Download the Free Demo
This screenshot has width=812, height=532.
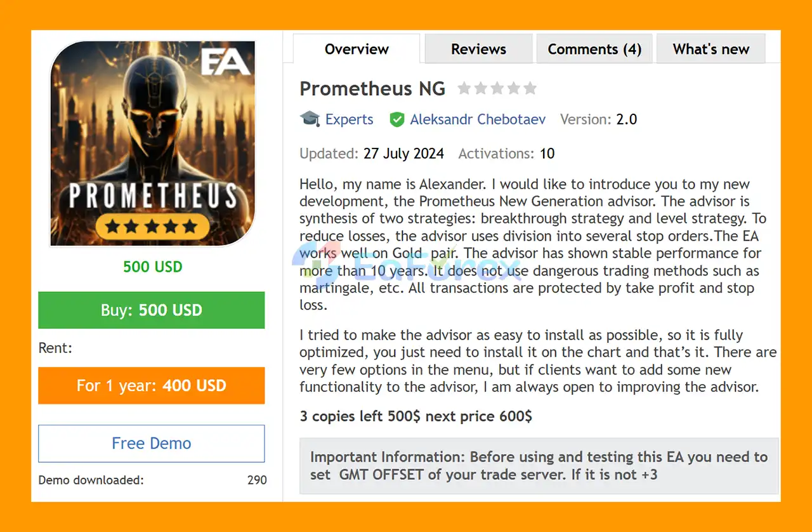[152, 443]
